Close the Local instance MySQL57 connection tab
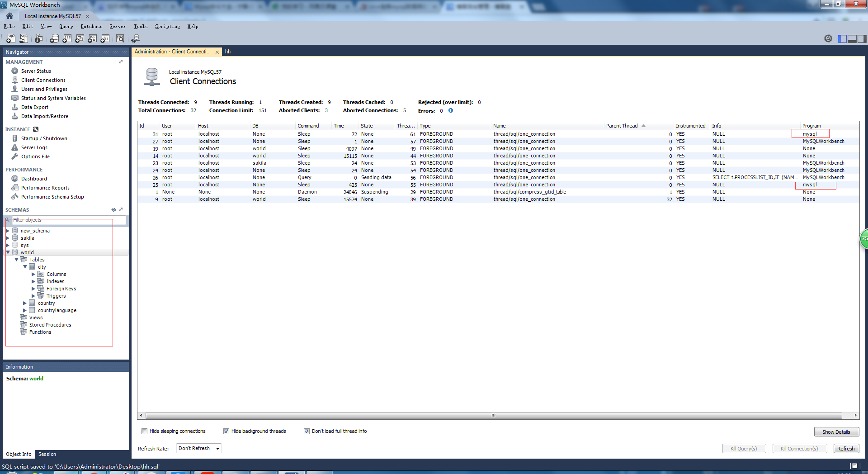868x474 pixels. 88,16
